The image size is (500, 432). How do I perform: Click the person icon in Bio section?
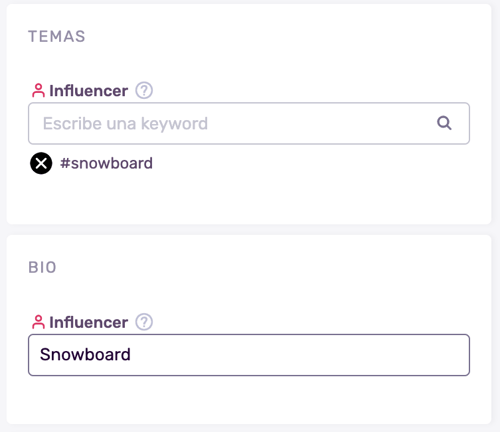[38, 322]
